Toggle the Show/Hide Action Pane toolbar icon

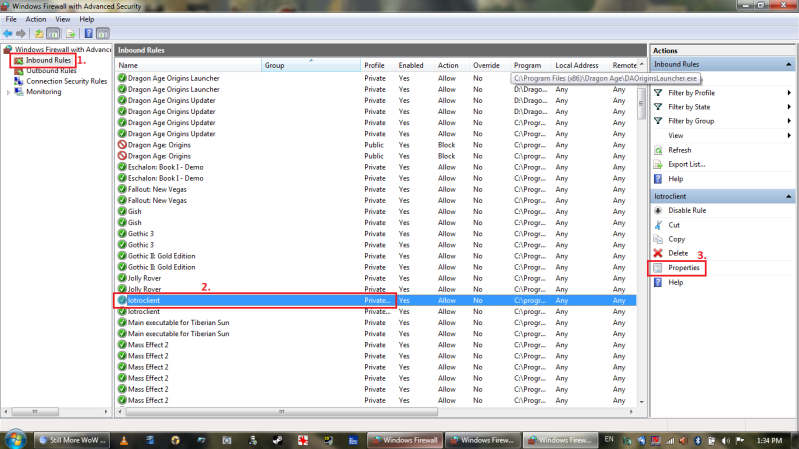point(102,34)
